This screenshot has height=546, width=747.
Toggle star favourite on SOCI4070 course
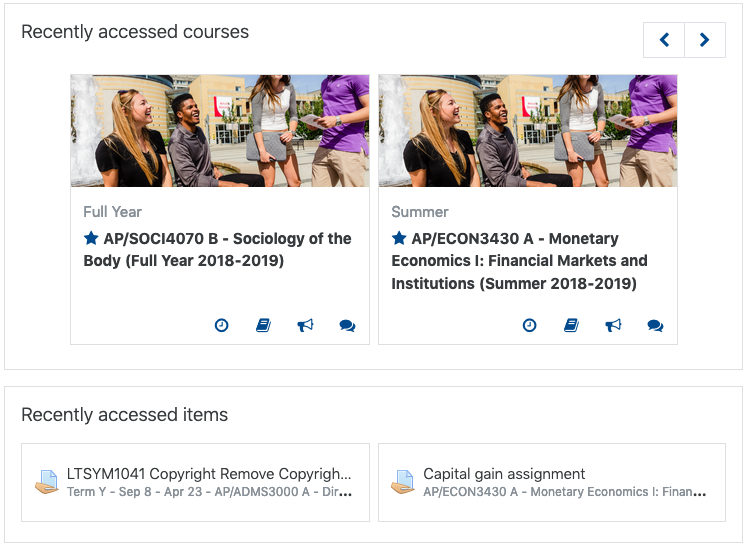coord(91,237)
